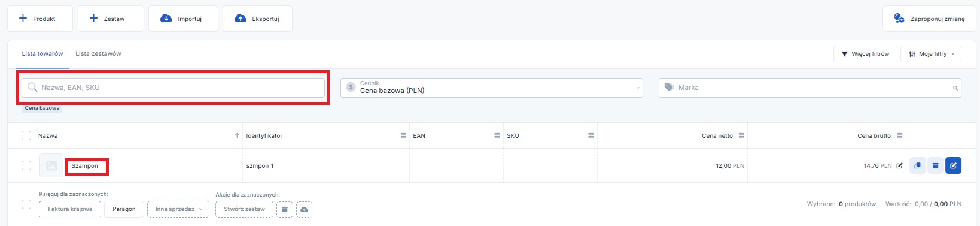Expand the Cennik price list dropdown
The image size is (980, 226).
[492, 88]
